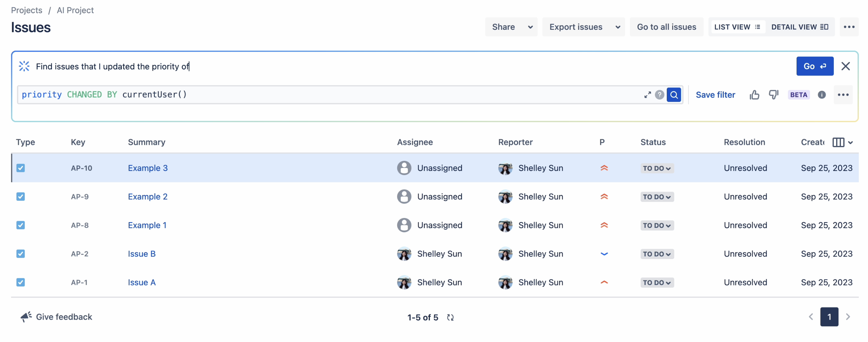Click the info icon beside BETA badge
868x342 pixels.
(x=822, y=95)
